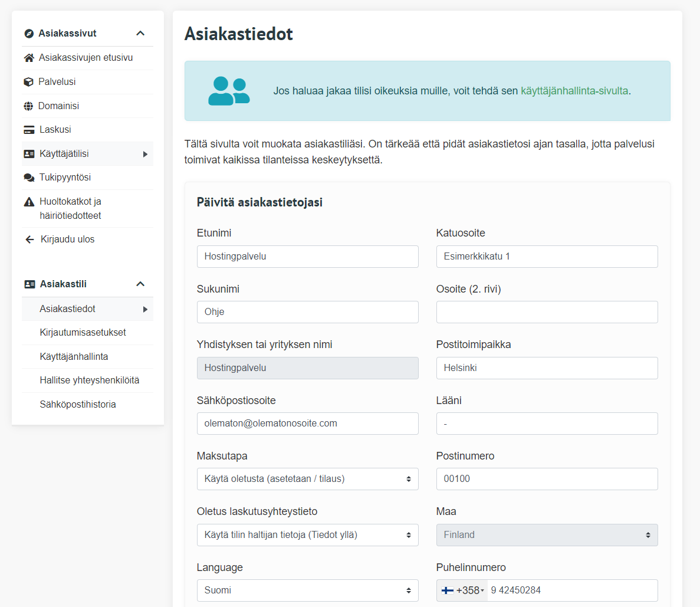Click the Postitoimipaikka field

tap(547, 368)
